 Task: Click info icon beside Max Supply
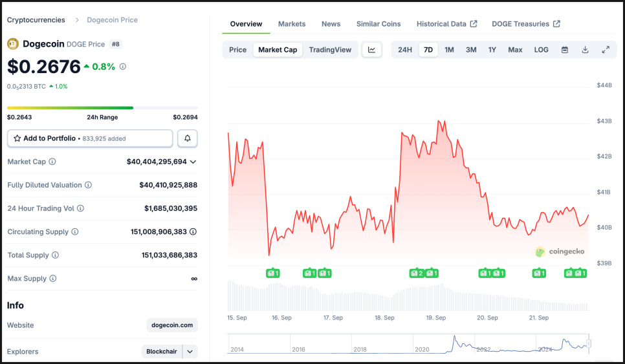point(52,279)
